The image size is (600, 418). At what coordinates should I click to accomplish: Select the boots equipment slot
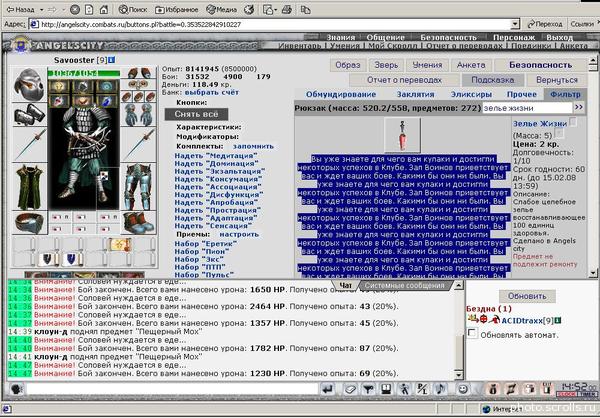point(139,222)
